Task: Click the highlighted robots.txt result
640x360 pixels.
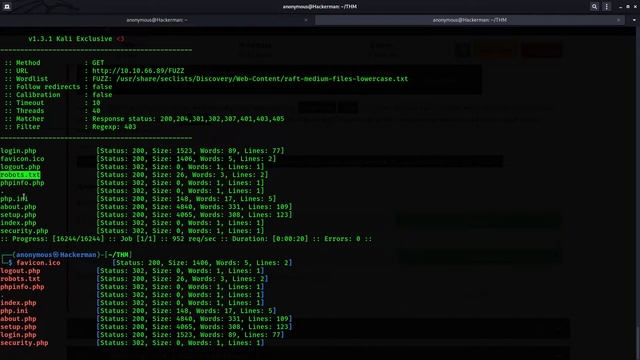Action: pyautogui.click(x=20, y=175)
